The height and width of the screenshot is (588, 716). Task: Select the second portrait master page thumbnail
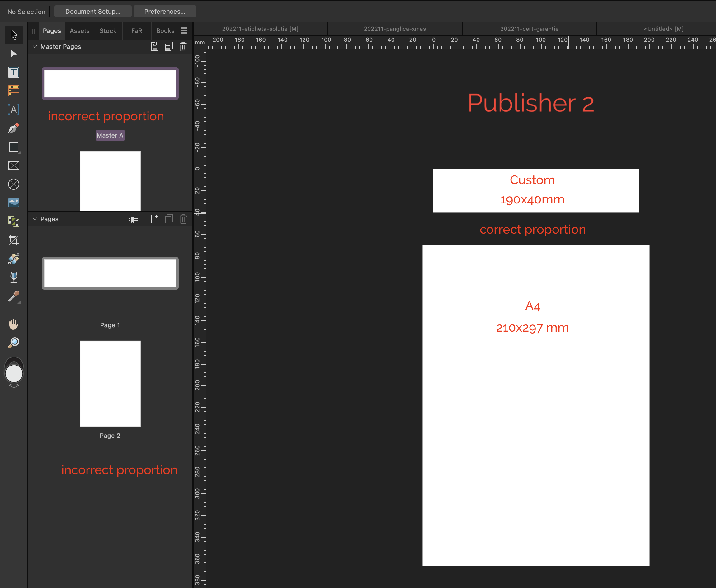[110, 181]
